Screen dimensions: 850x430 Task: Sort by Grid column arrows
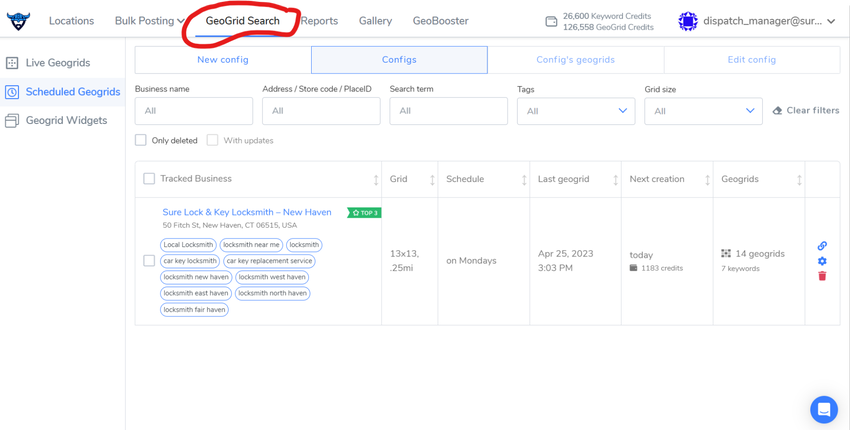(432, 179)
